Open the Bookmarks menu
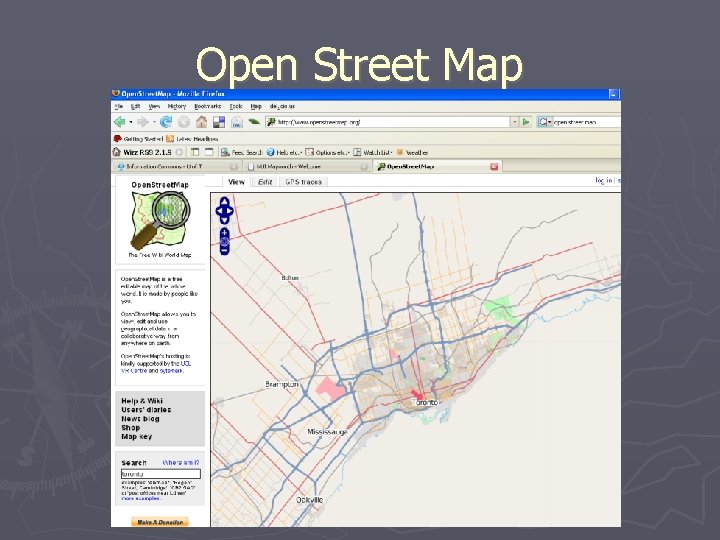Image resolution: width=720 pixels, height=540 pixels. (208, 106)
